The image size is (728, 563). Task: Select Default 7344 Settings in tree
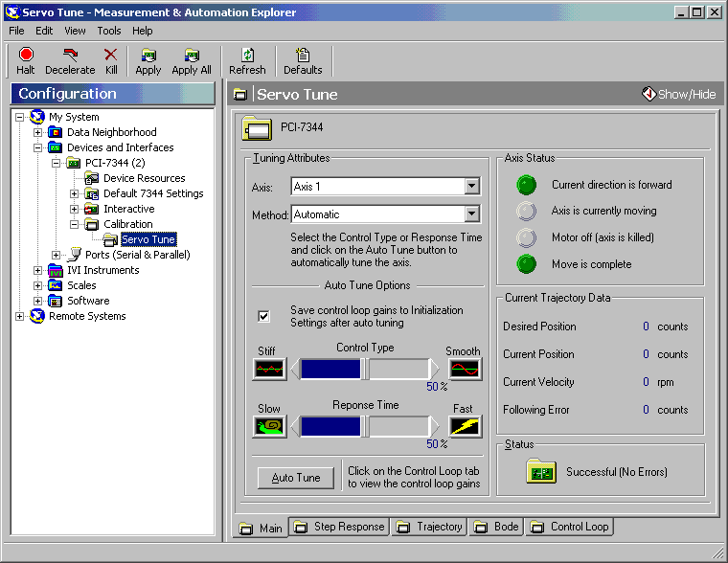[153, 193]
